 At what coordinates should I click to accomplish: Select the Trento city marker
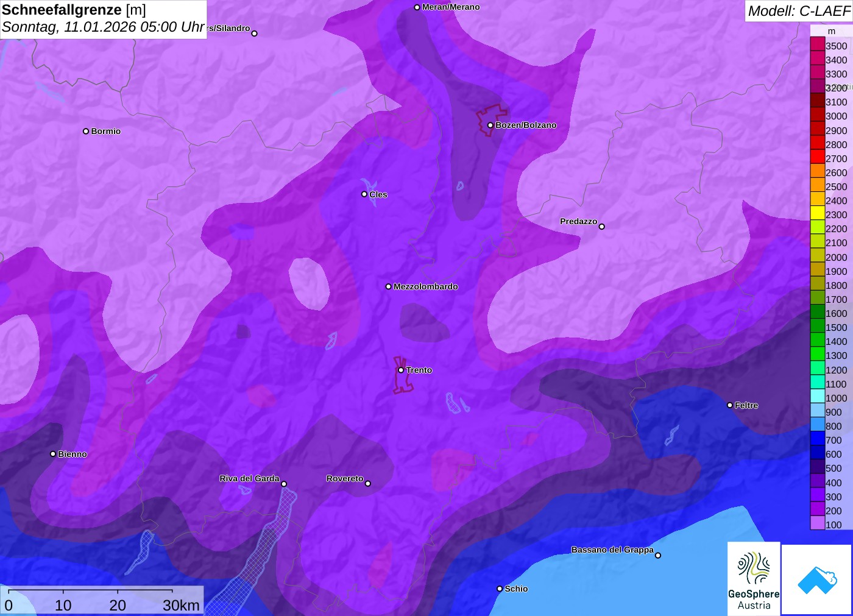point(401,370)
